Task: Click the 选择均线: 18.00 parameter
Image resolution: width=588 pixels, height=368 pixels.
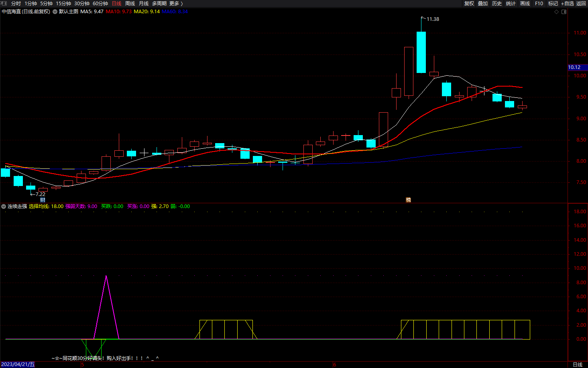Action: tap(46, 206)
